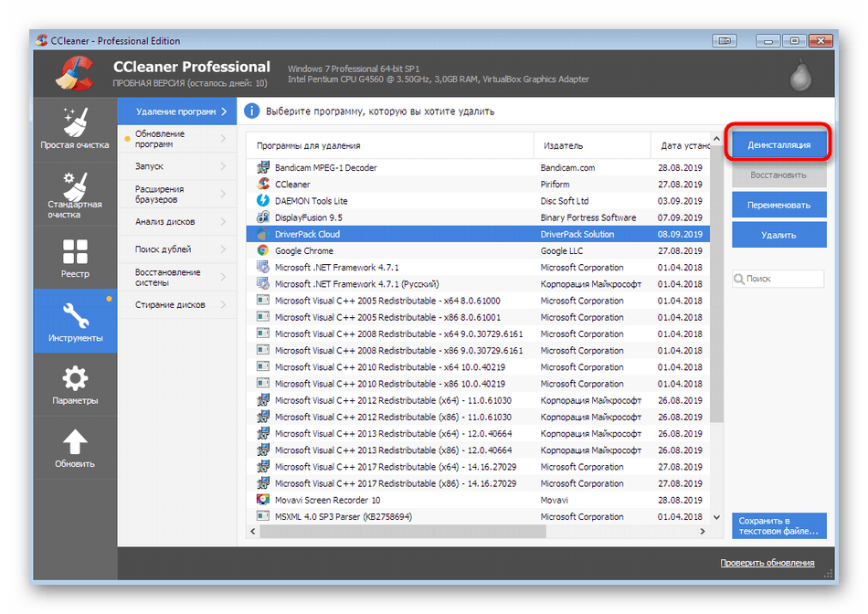Sort by Издатель column header
868x614 pixels.
coord(592,145)
